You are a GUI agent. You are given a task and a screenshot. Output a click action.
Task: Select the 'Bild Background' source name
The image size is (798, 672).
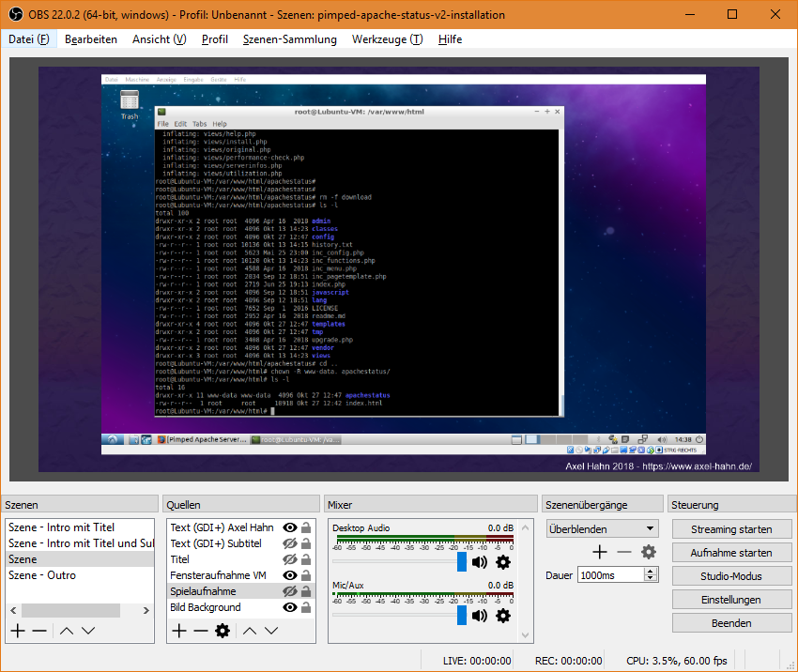tap(206, 607)
